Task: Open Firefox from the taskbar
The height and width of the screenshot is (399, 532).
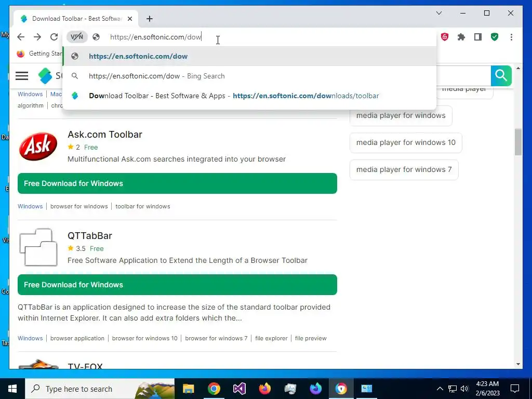Action: pos(264,389)
